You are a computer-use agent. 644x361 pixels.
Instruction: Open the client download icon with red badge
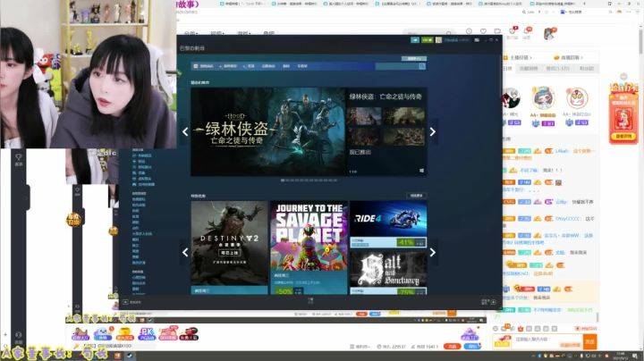click(513, 31)
